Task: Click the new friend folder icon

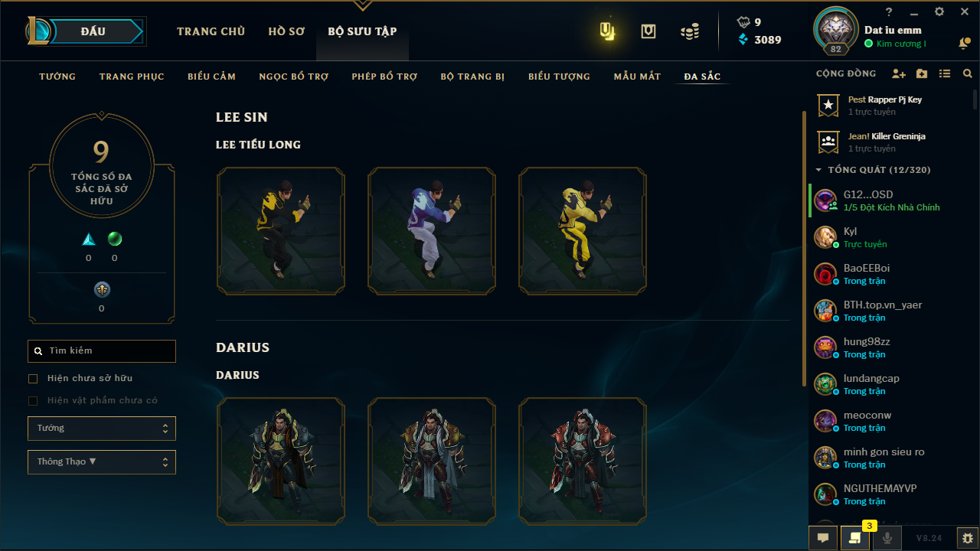Action: tap(922, 73)
